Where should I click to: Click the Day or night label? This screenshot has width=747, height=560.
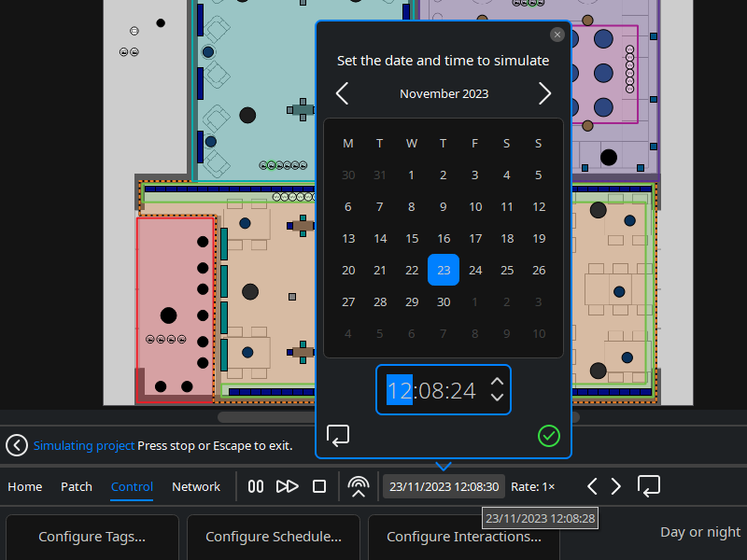tap(700, 532)
